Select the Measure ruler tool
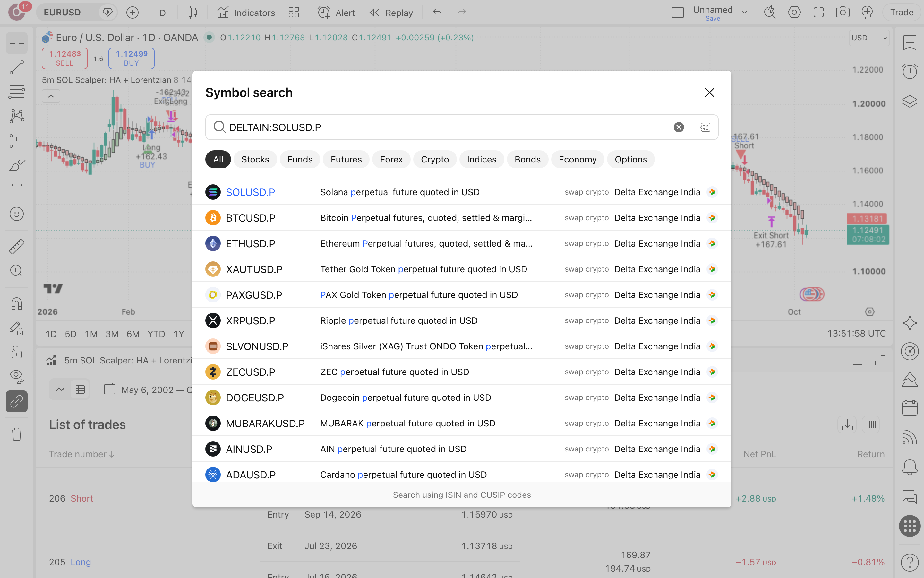Viewport: 924px width, 578px height. (x=17, y=247)
